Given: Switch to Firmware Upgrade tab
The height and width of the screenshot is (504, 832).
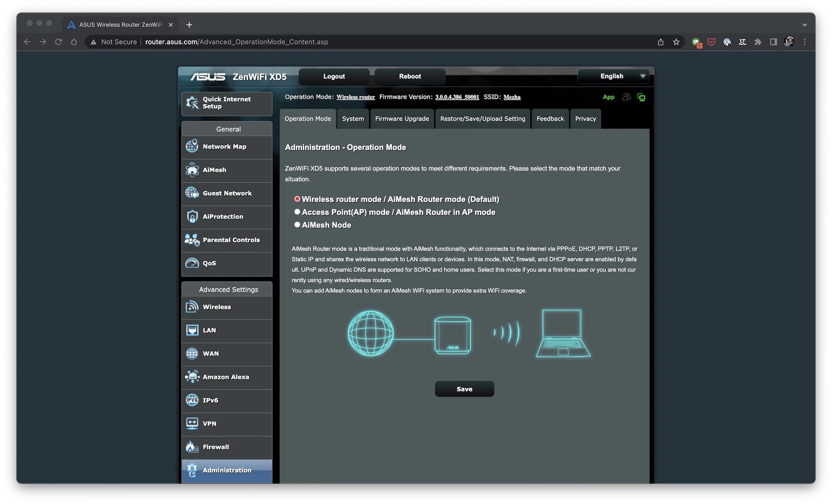Looking at the screenshot, I should coord(402,119).
